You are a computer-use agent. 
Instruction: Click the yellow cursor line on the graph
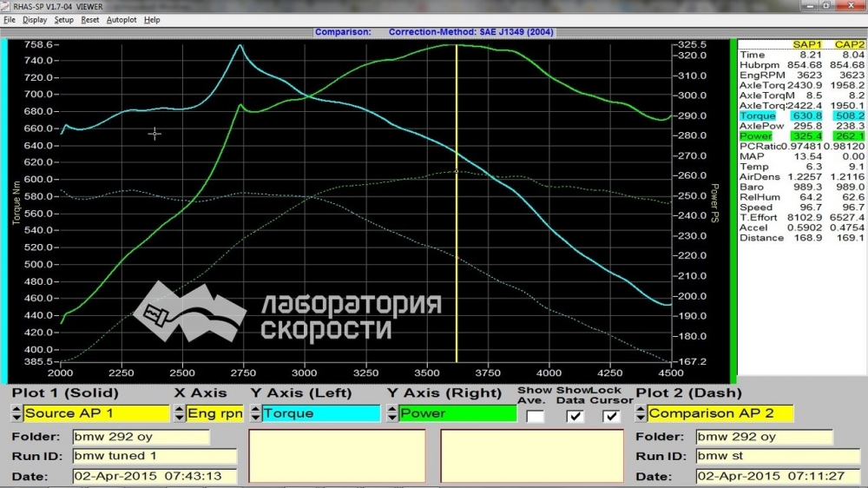[457, 260]
